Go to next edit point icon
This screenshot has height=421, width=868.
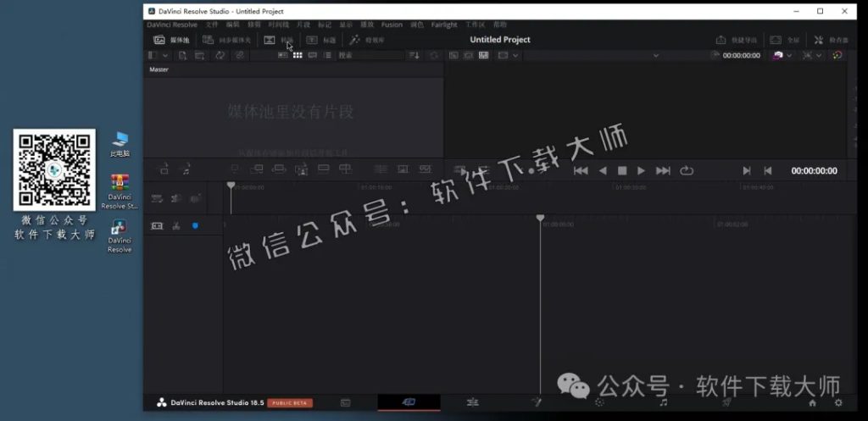pyautogui.click(x=746, y=171)
